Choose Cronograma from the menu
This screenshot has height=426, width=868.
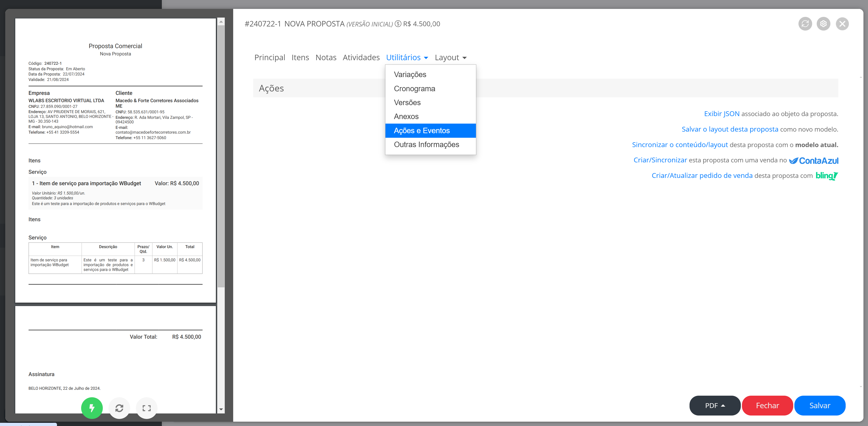(414, 89)
